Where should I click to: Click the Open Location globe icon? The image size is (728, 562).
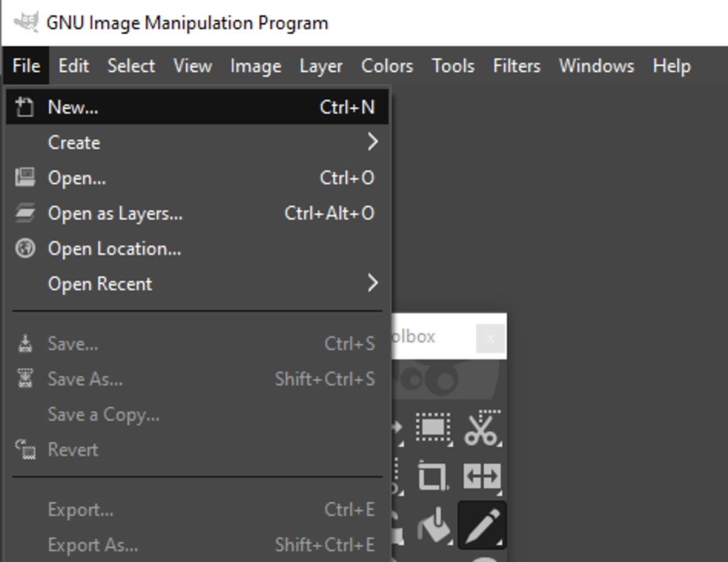point(25,248)
